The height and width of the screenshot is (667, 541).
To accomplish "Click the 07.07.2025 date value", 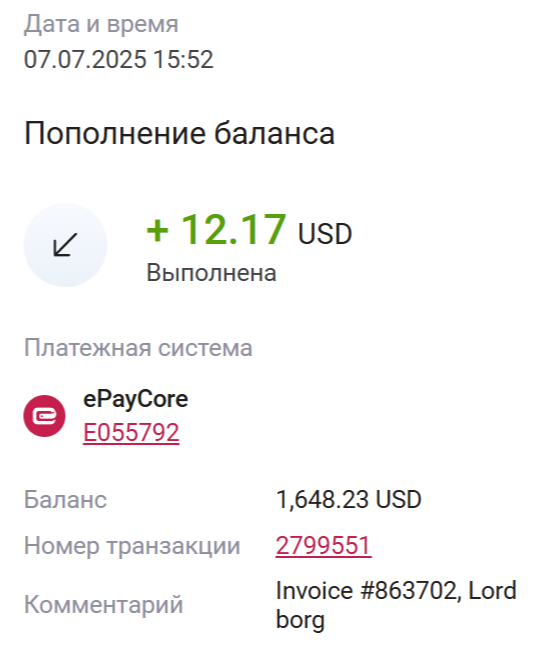I will tap(85, 60).
